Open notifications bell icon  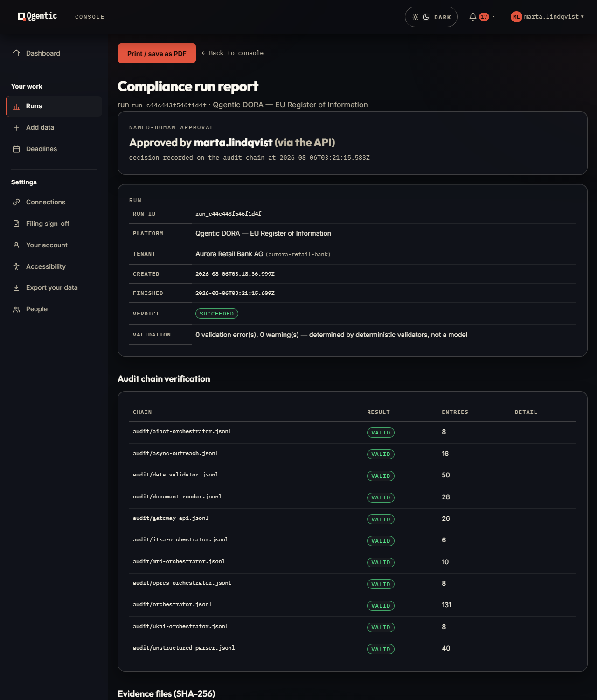point(472,17)
